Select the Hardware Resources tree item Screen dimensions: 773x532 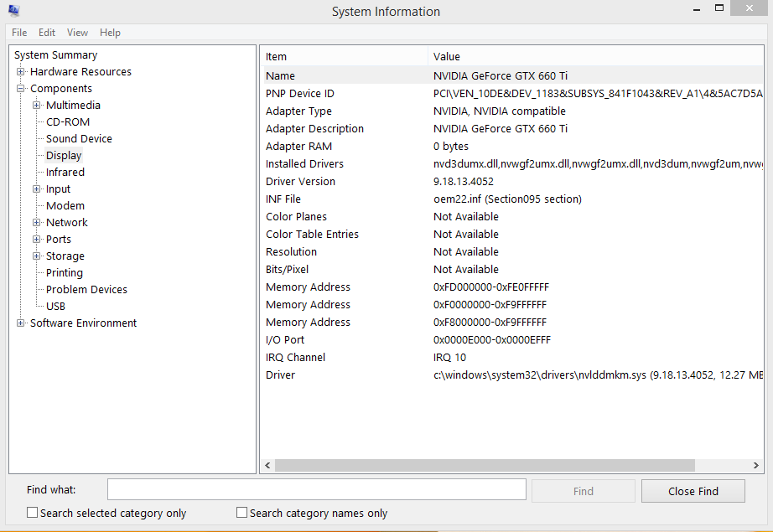point(80,71)
